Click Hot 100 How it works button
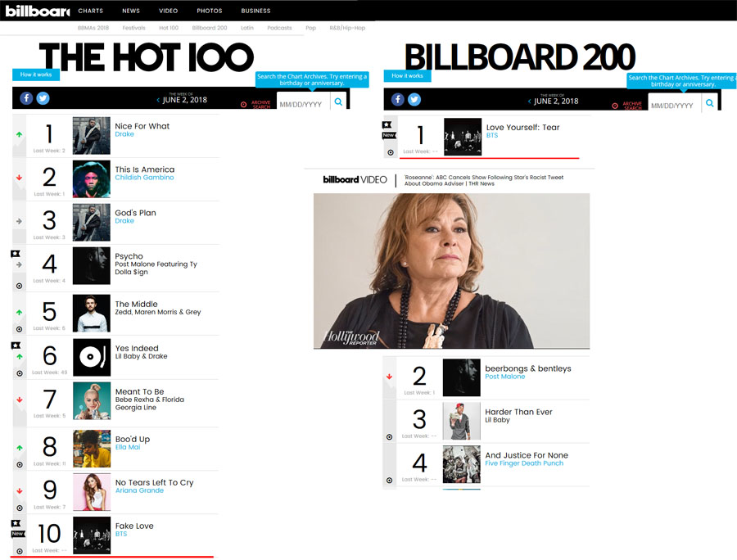The width and height of the screenshot is (737, 560). (36, 75)
